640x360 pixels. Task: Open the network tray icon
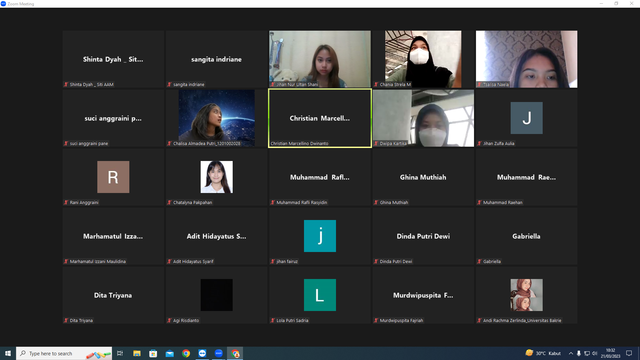(x=587, y=353)
